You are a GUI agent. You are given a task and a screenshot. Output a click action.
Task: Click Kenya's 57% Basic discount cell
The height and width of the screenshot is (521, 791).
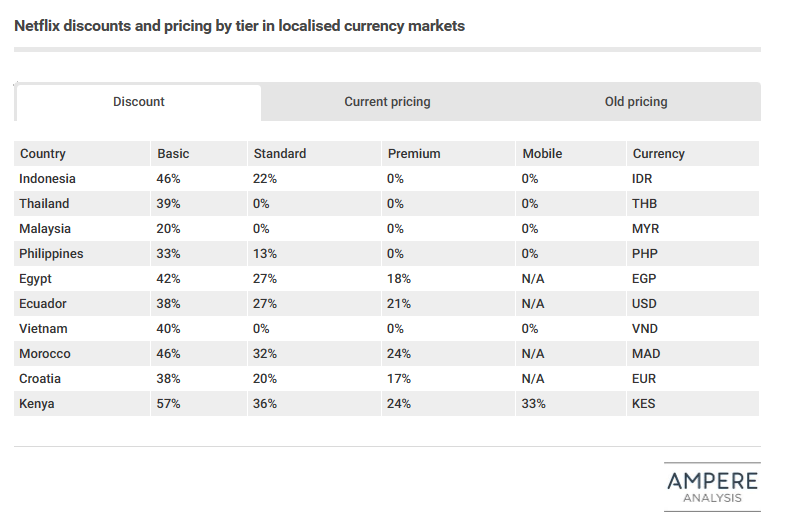point(199,403)
